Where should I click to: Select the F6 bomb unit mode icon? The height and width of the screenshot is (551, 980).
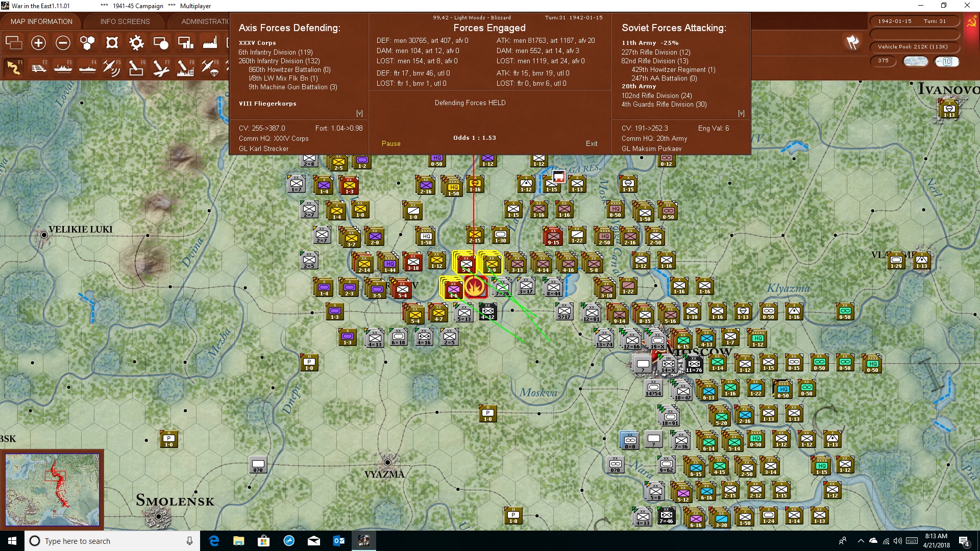pyautogui.click(x=136, y=67)
